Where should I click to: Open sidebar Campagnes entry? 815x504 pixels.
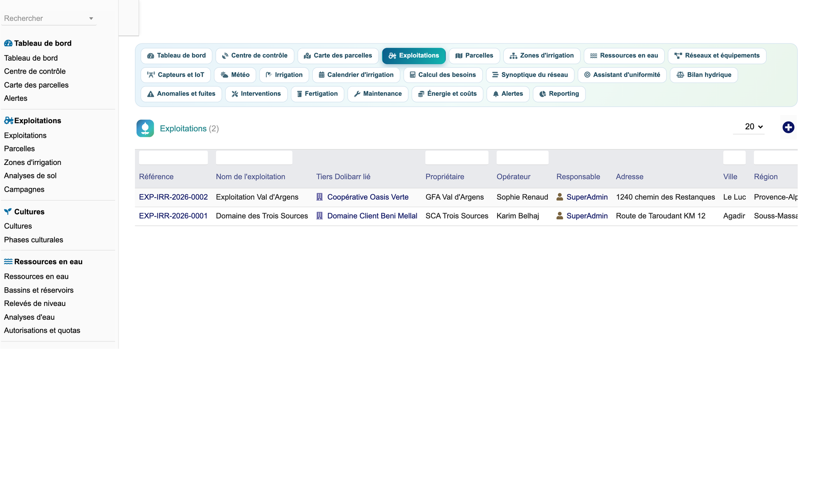[24, 189]
